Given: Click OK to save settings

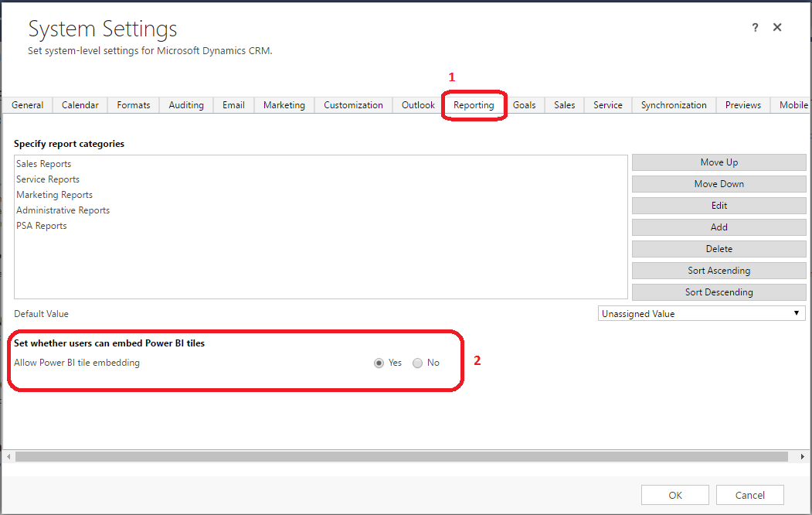Looking at the screenshot, I should point(674,495).
